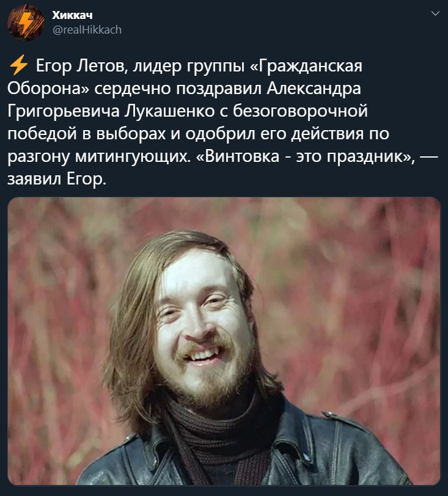This screenshot has width=448, height=496.
Task: Click the tweet text starting with Егор Летов
Action: click(223, 122)
